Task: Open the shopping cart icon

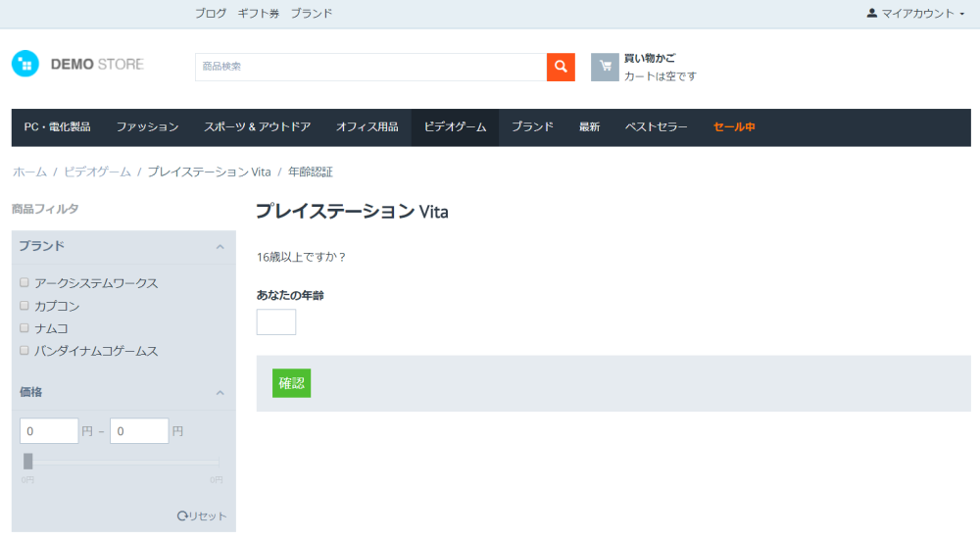Action: tap(605, 67)
